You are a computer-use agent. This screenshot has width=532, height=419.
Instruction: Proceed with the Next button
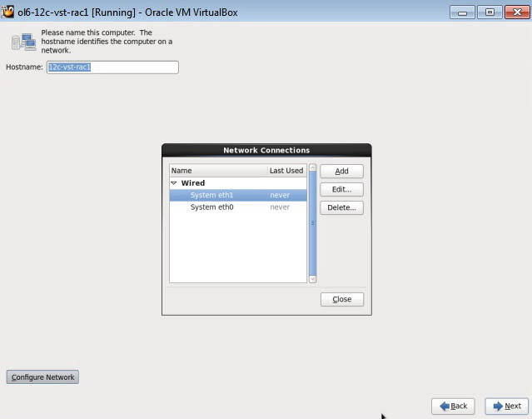point(506,407)
